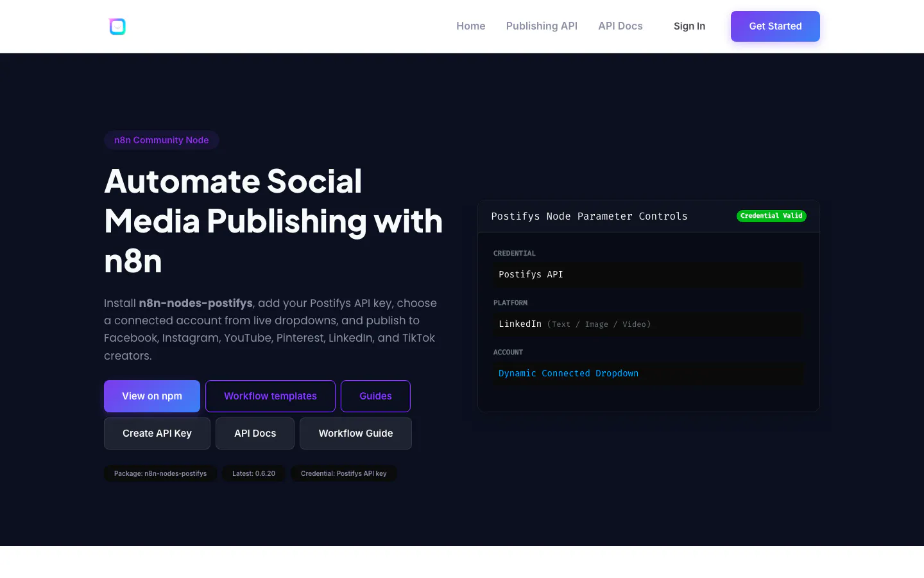Click the Credential Valid status badge
Image resolution: width=924 pixels, height=578 pixels.
771,216
